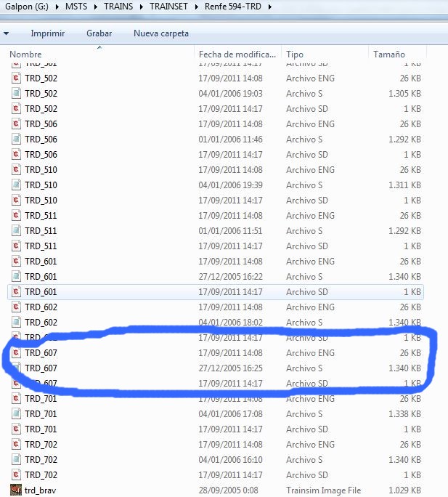Open the breadcrumb arrow after Renfe 594-TRD

[x=270, y=7]
